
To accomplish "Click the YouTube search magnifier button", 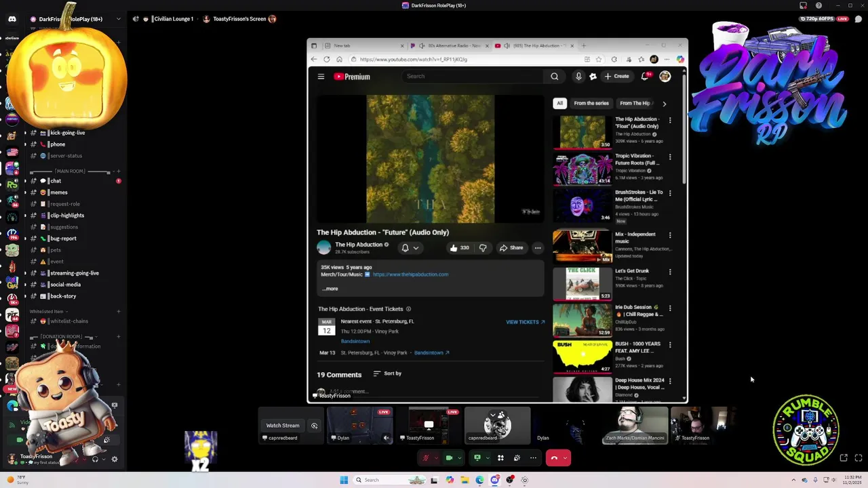I will pos(554,77).
